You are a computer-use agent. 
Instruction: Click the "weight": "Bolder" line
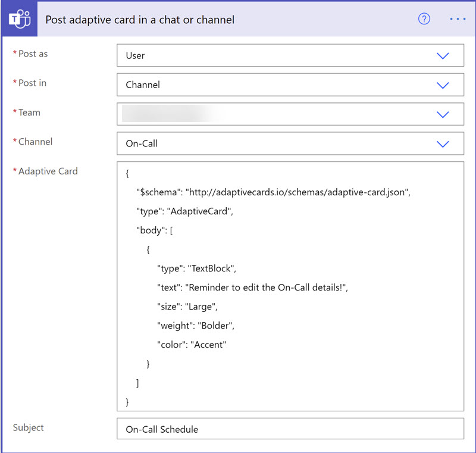tap(196, 326)
